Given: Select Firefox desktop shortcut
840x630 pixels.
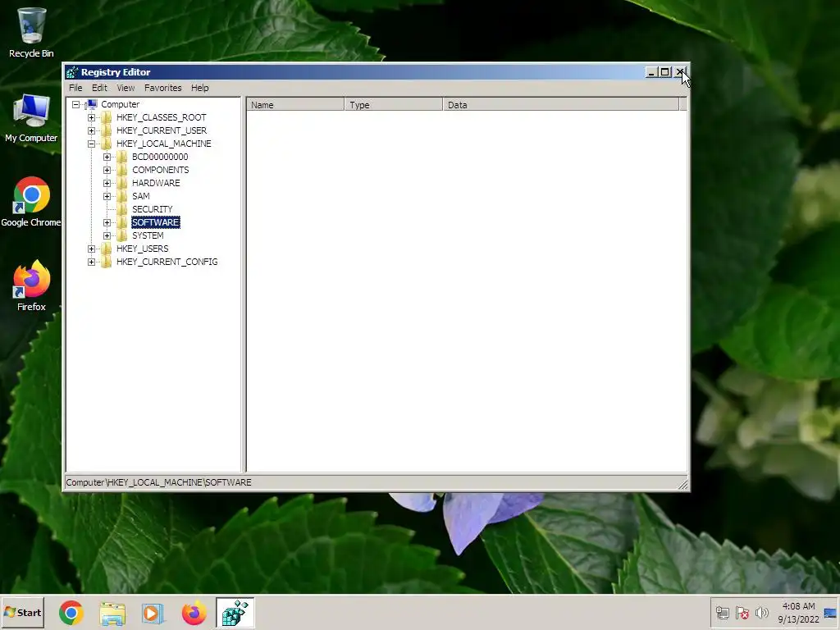Looking at the screenshot, I should (x=31, y=285).
